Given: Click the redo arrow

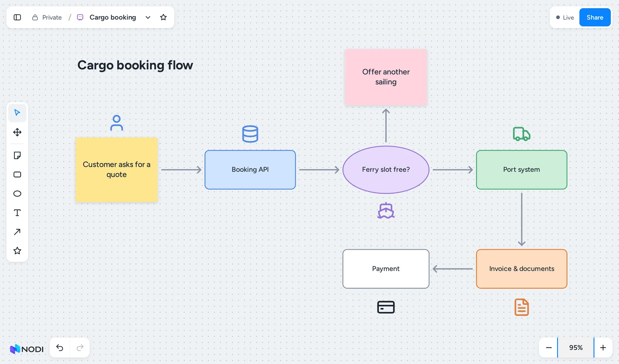Looking at the screenshot, I should click(x=80, y=348).
